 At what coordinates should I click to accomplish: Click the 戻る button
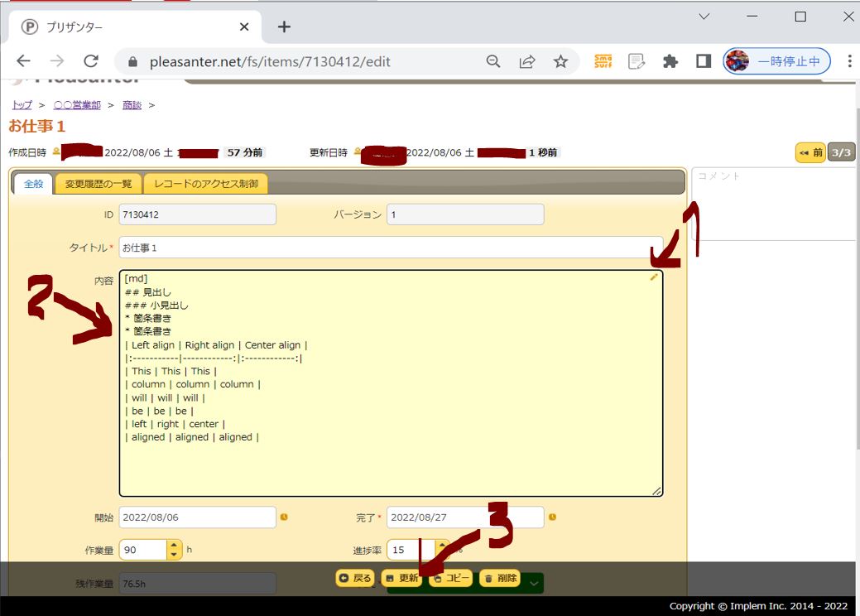pyautogui.click(x=355, y=578)
